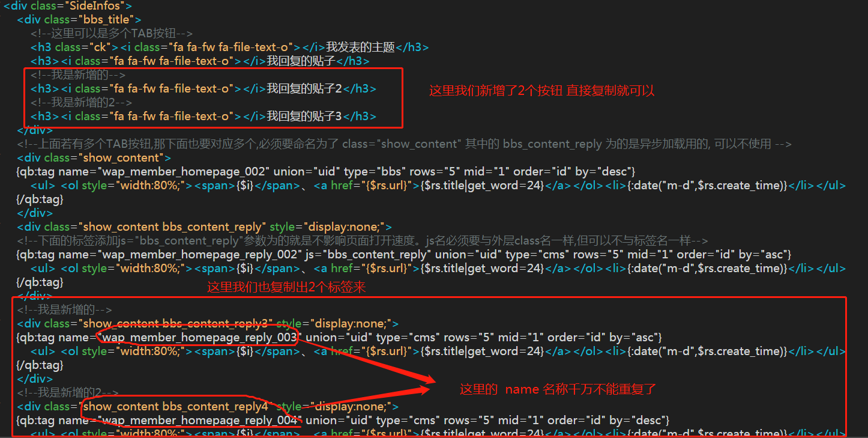The width and height of the screenshot is (868, 438).
Task: Click the long comment starting 上面若有多个TAB按钮
Action: [404, 144]
